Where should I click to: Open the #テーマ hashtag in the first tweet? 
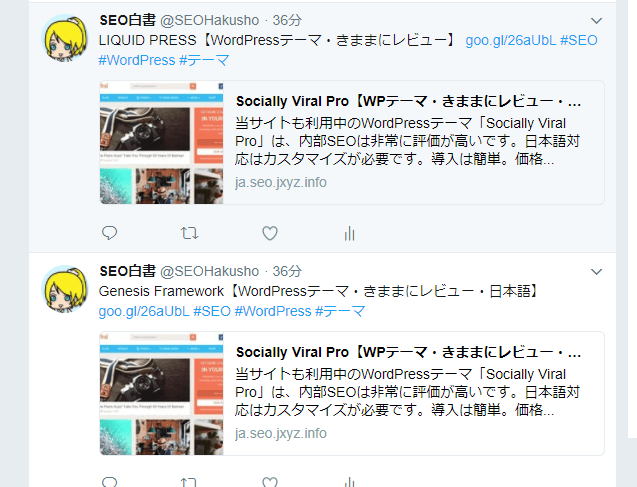coord(204,60)
